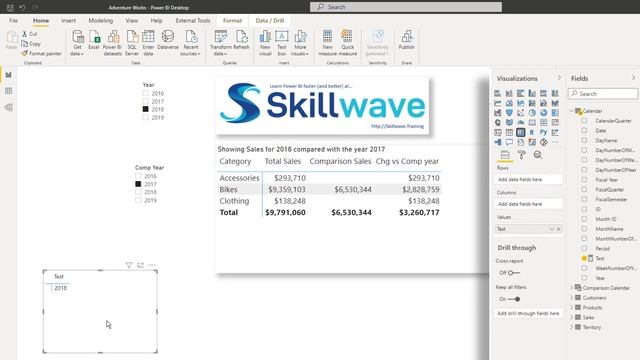
Task: Open the External Tools tab
Action: coord(193,20)
